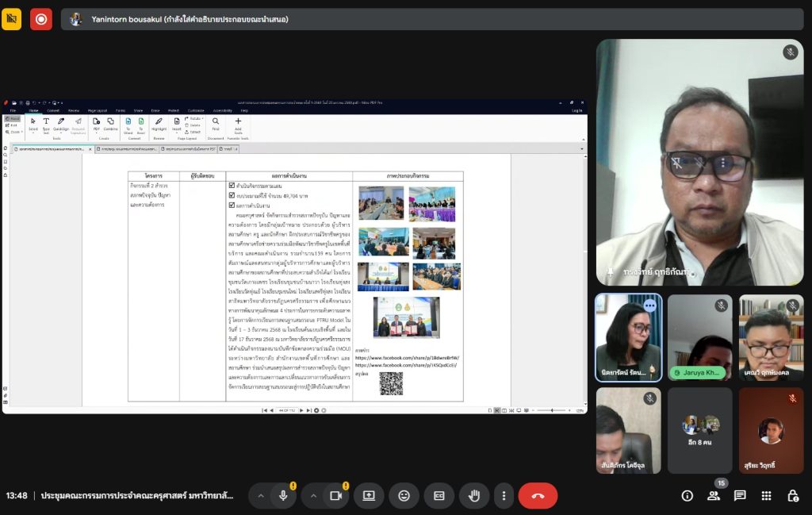Viewport: 812px width, 515px height.
Task: Toggle closed captions (CC) button
Action: click(x=439, y=496)
